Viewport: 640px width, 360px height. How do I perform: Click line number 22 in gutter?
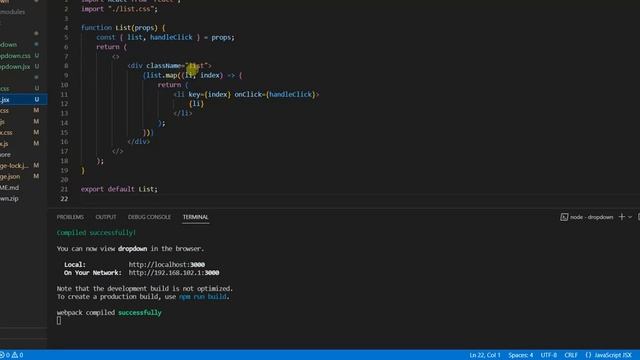(x=64, y=199)
